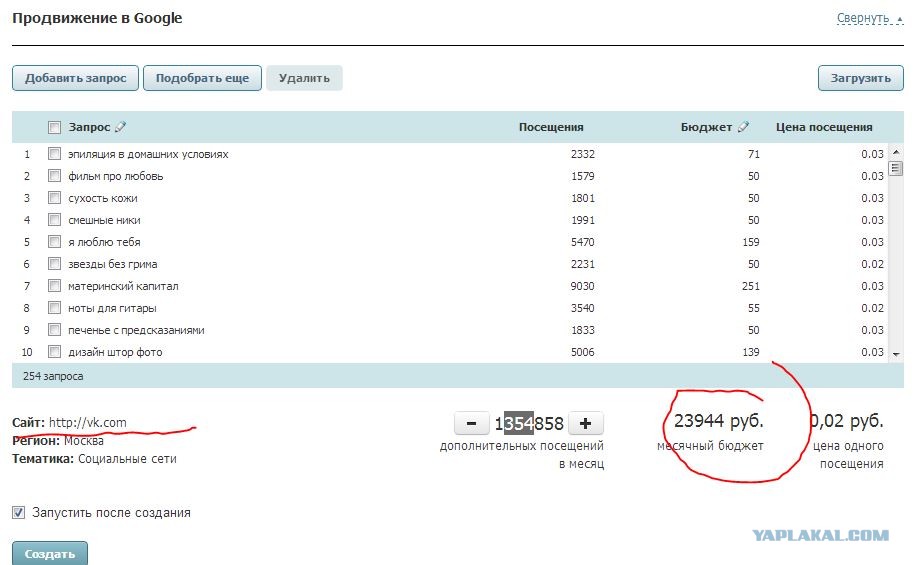Submit with the Создать button

50,554
